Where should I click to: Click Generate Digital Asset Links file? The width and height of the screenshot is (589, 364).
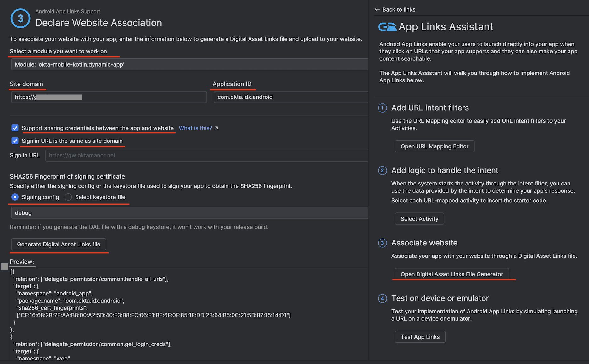(59, 244)
